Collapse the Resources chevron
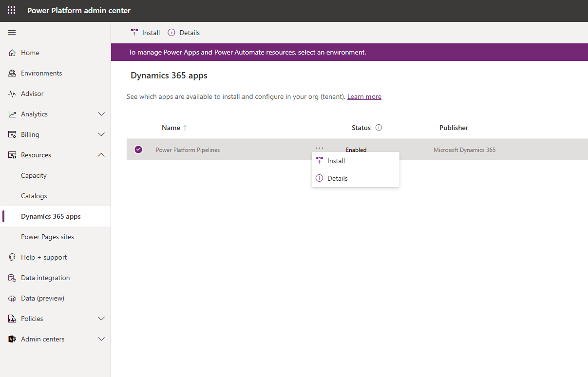 click(x=101, y=155)
